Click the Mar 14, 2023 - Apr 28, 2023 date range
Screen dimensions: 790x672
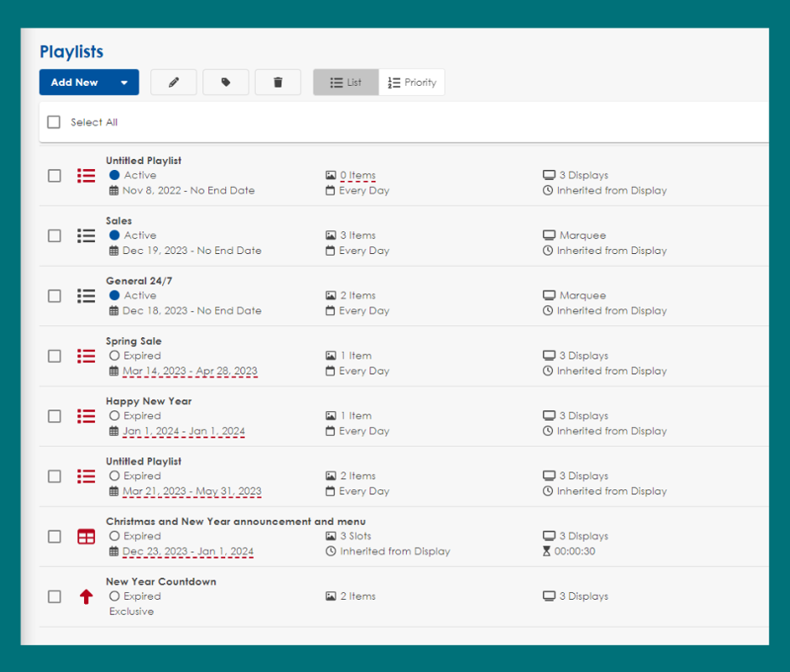coord(189,371)
